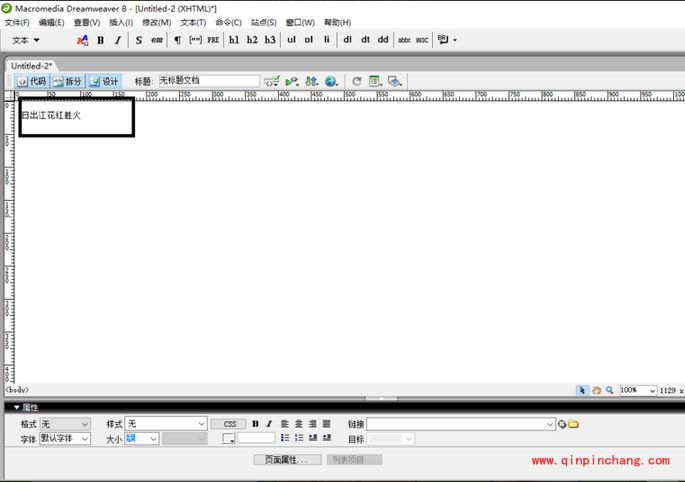Expand the 字体 font dropdown
Screen dimensions: 685x482
pos(65,439)
